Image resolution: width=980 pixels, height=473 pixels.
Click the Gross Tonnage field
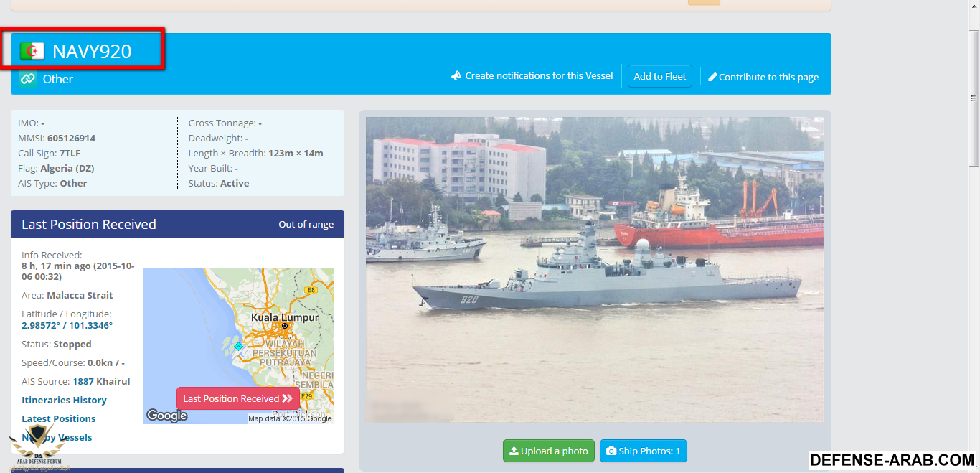pos(225,123)
